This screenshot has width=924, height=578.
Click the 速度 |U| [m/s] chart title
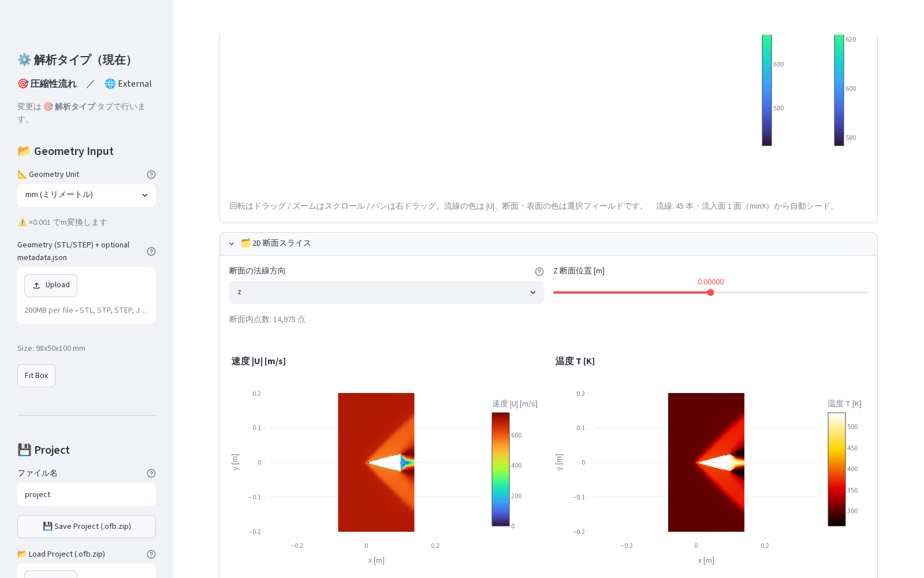(259, 361)
